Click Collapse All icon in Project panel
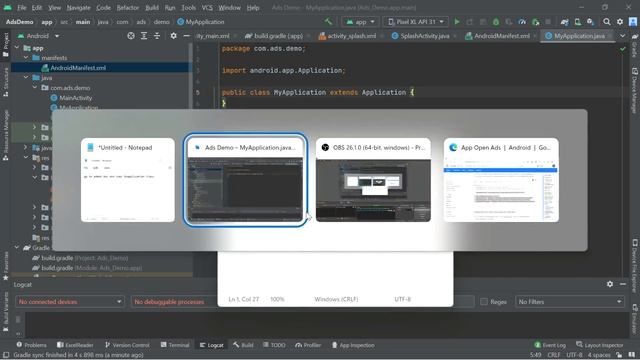 tap(157, 36)
